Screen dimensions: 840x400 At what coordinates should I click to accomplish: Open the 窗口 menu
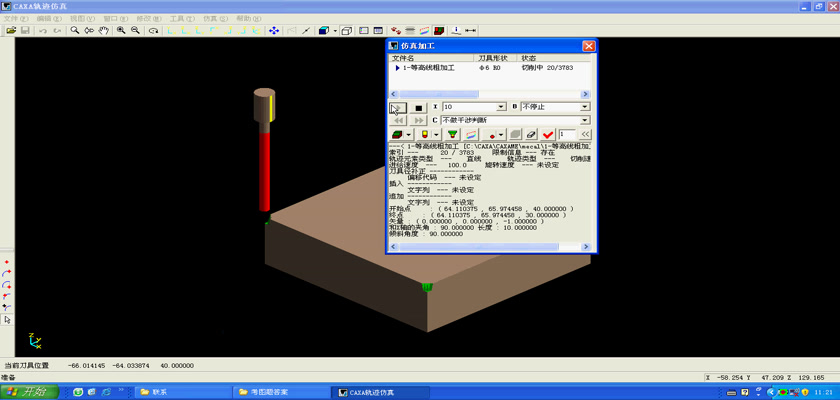[x=116, y=18]
